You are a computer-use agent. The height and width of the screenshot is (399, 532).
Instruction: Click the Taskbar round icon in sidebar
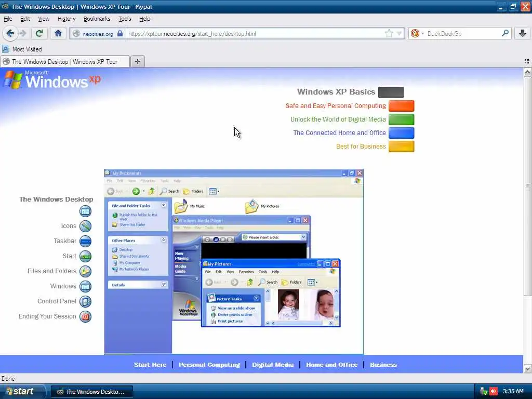[x=86, y=241]
